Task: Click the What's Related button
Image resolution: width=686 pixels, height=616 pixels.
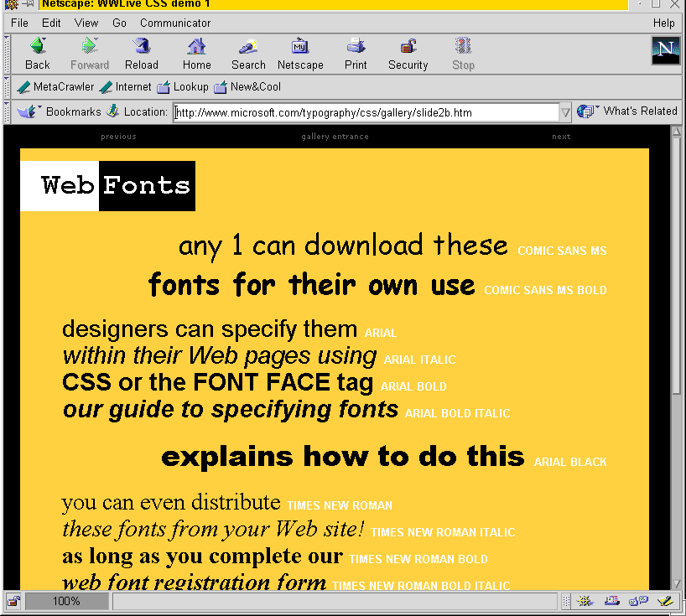Action: click(627, 111)
